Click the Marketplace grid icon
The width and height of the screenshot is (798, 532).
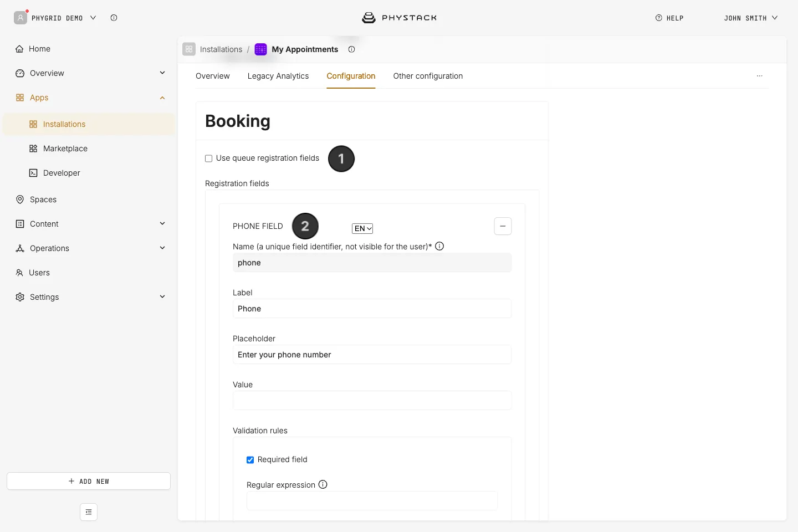(x=33, y=149)
